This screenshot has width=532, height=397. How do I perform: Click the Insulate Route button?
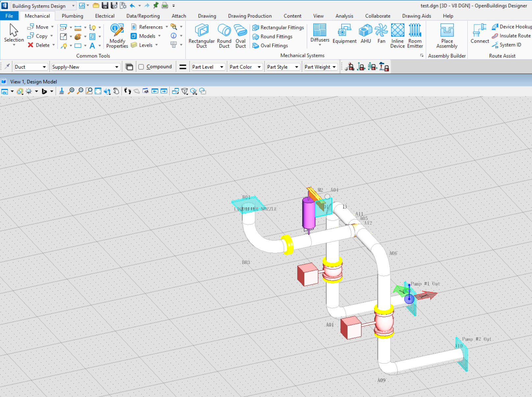click(x=511, y=36)
